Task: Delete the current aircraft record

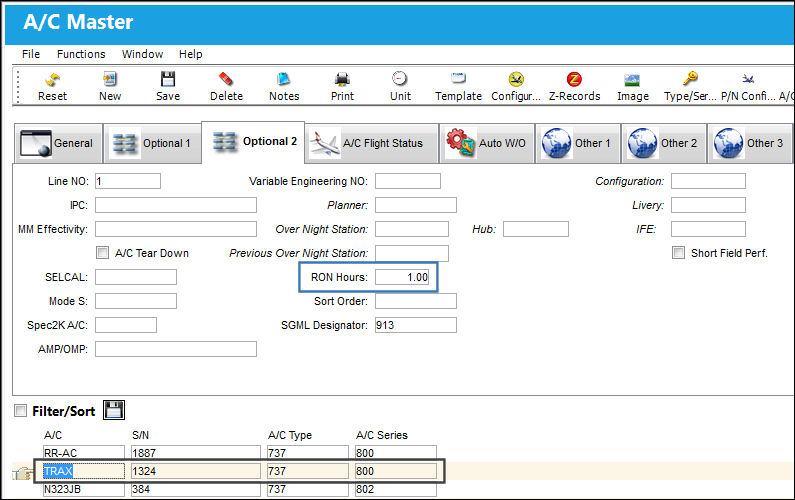Action: [226, 86]
